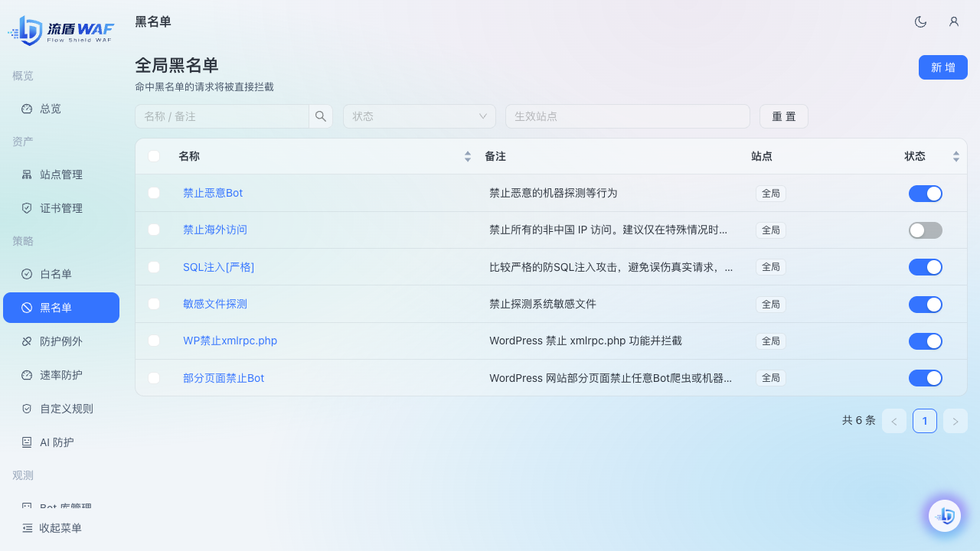Sort the table by 状态 column

pos(956,156)
